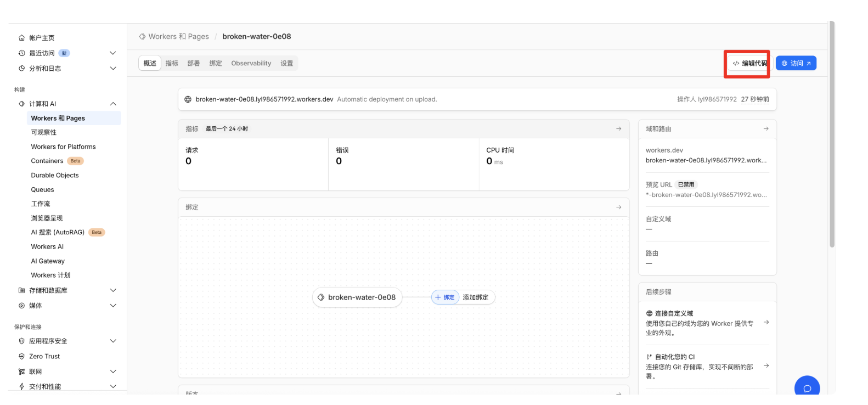Open the broken-water-0e08 workers.dev URL link
The height and width of the screenshot is (405, 868).
[x=264, y=99]
